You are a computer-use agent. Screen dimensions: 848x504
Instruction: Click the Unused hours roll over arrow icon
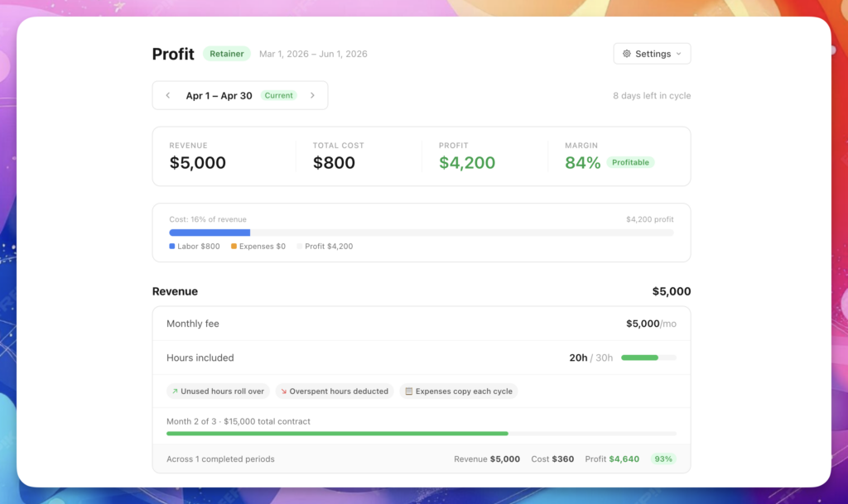click(x=174, y=391)
